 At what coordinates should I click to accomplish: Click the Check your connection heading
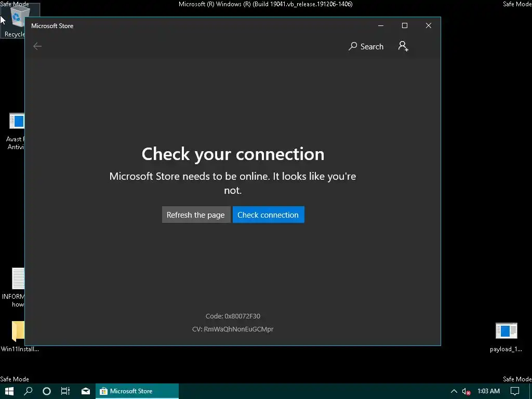[x=233, y=154]
